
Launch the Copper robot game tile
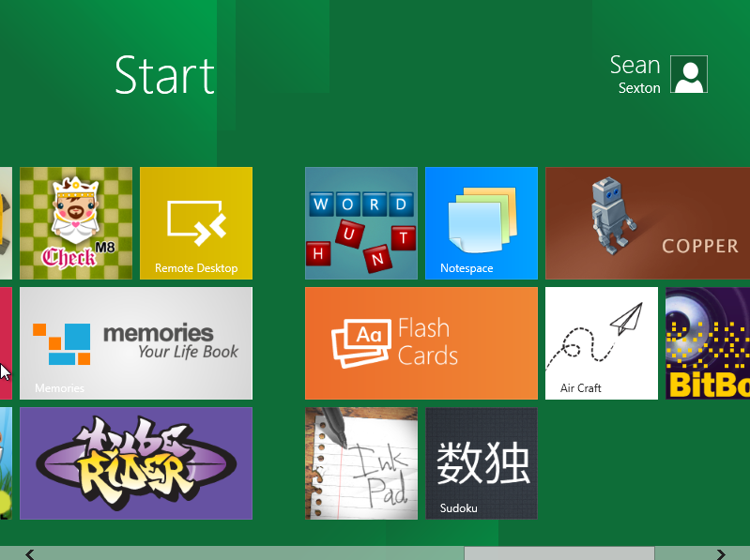[x=648, y=223]
